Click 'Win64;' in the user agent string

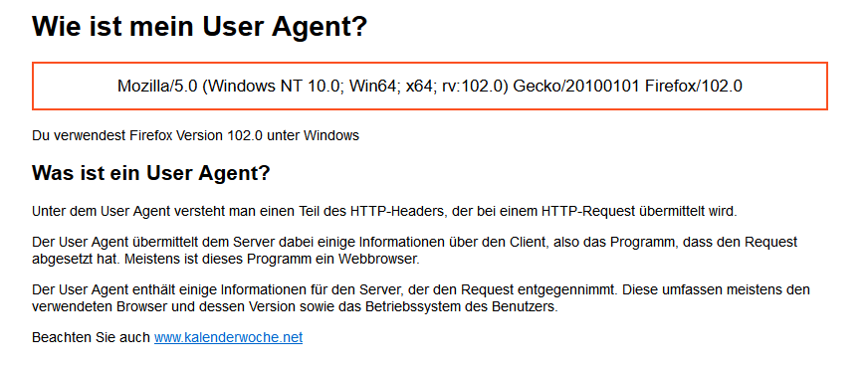coord(375,87)
